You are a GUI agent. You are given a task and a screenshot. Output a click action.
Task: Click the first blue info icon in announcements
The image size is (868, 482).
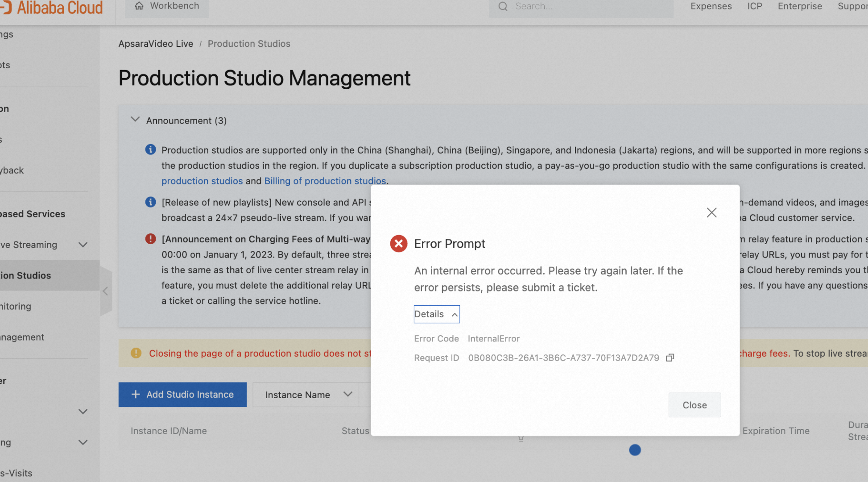point(151,150)
